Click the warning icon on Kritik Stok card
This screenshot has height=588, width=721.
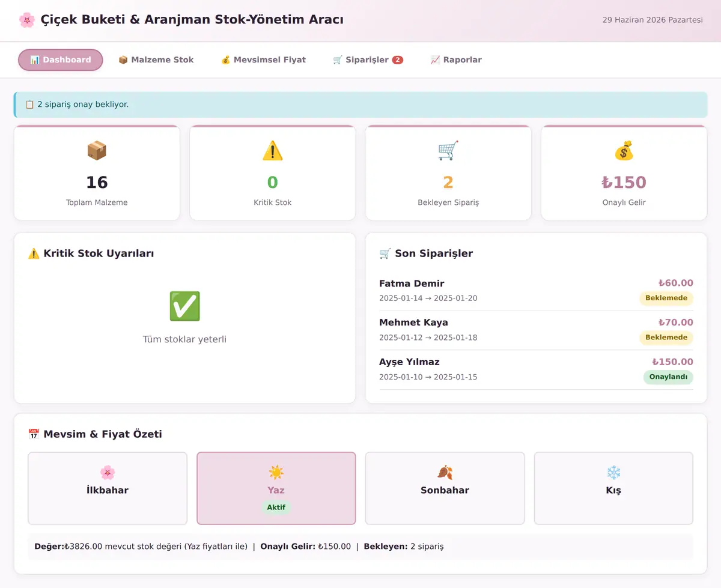coord(273,151)
